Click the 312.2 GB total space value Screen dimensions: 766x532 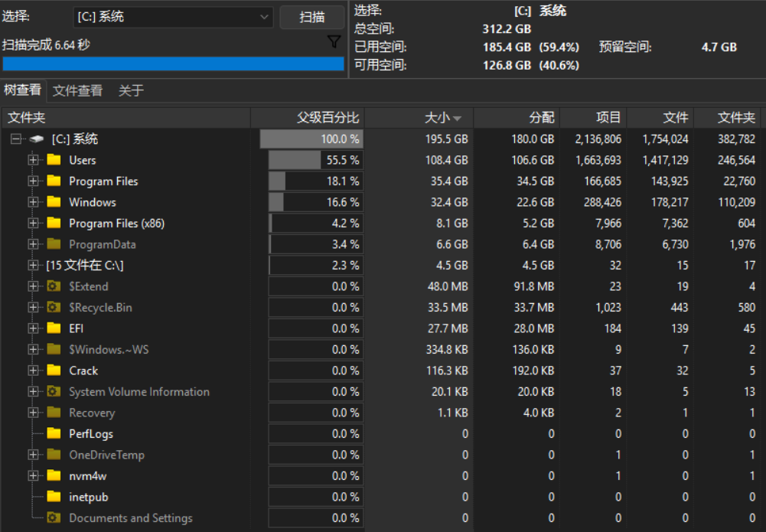[507, 29]
